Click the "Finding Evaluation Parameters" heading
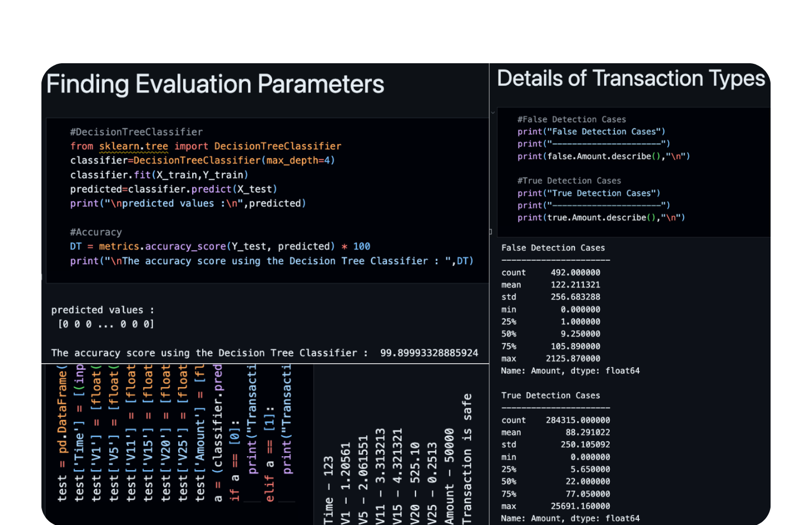 point(215,85)
